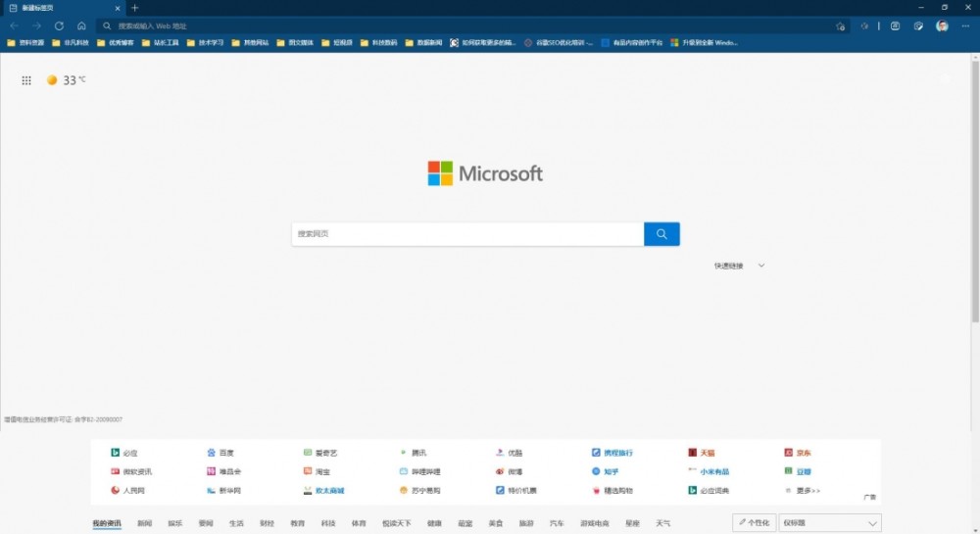
Task: Click the browser forward arrow
Action: [x=36, y=26]
